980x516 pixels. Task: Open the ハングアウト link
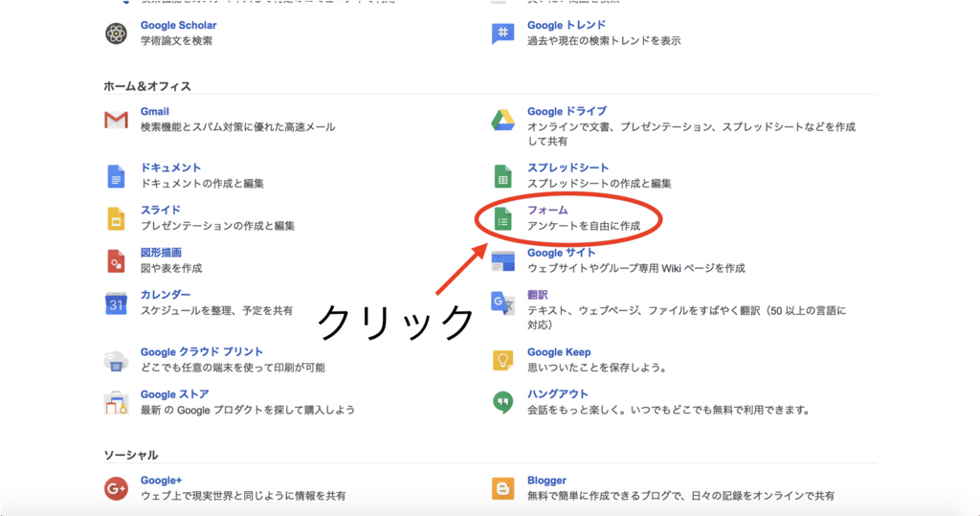[x=557, y=394]
